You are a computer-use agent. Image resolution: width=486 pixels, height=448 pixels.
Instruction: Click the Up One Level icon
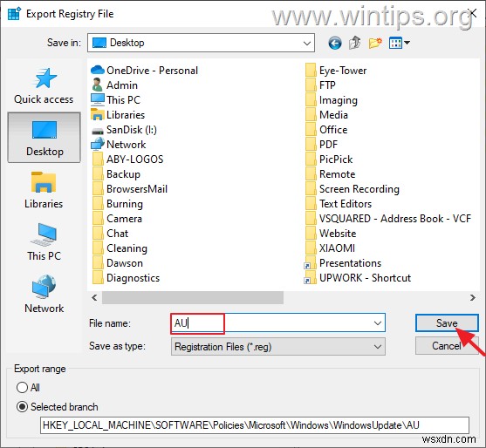click(x=355, y=43)
